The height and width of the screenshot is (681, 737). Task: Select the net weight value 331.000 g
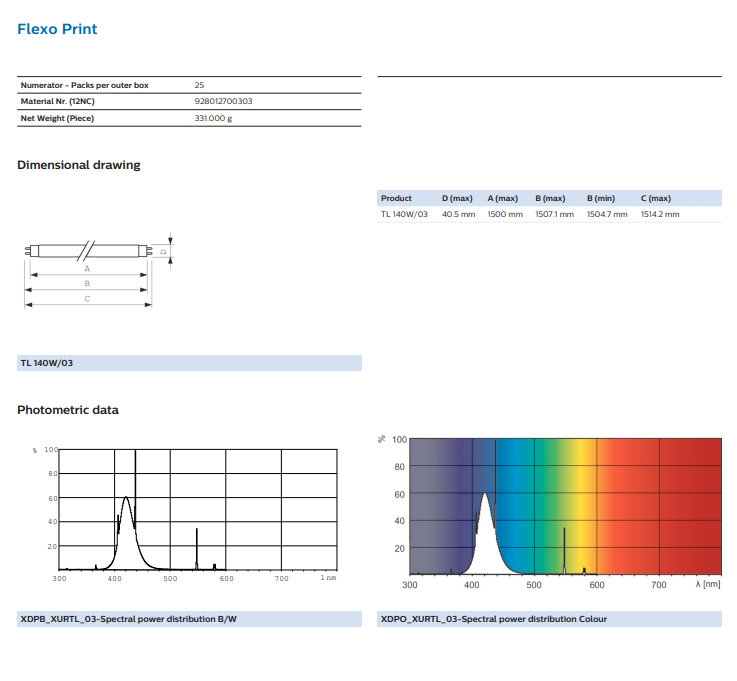pos(213,118)
